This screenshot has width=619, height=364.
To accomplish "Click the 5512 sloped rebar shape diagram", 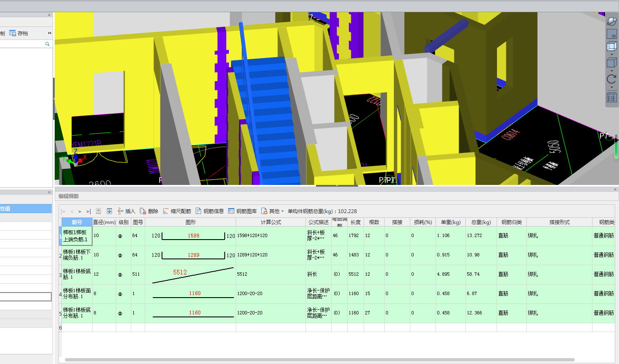I will tap(192, 275).
